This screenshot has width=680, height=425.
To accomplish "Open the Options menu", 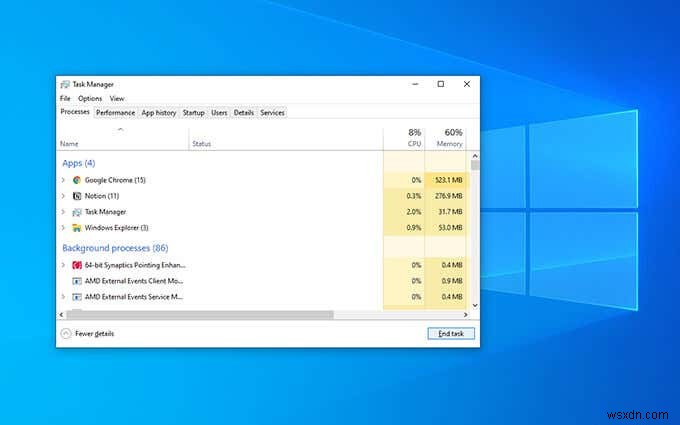I will pyautogui.click(x=90, y=98).
